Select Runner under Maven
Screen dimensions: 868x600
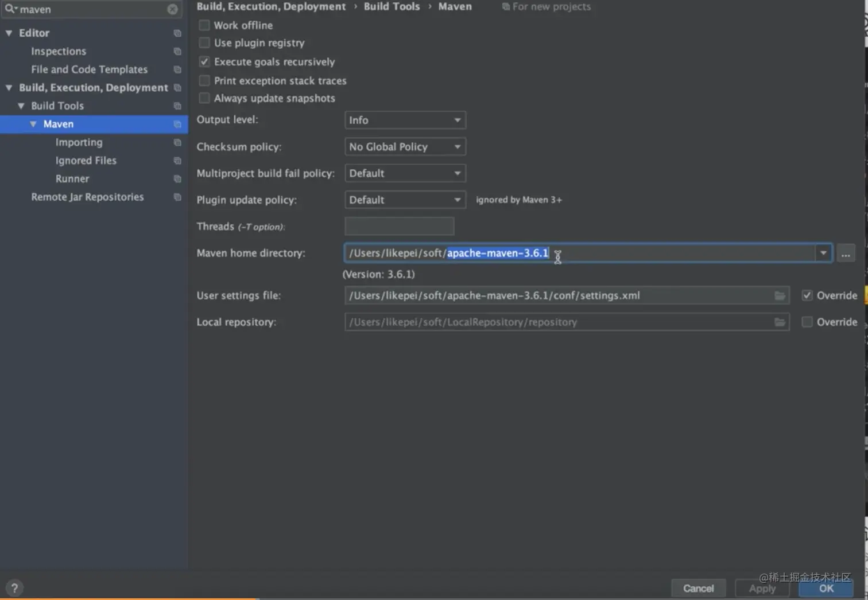(x=72, y=179)
